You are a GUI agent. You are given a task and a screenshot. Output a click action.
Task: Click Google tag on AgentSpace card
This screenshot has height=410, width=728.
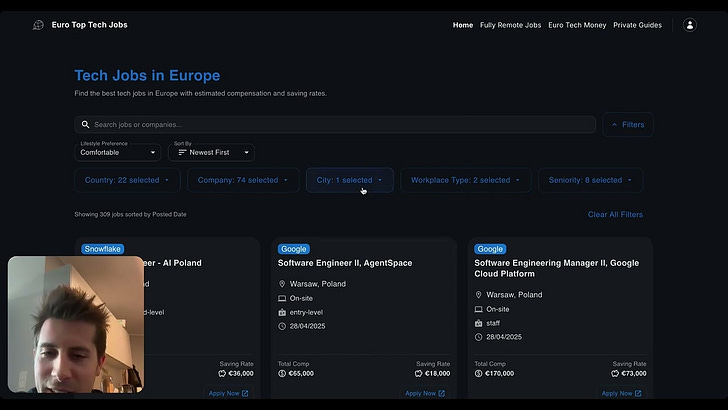(294, 249)
